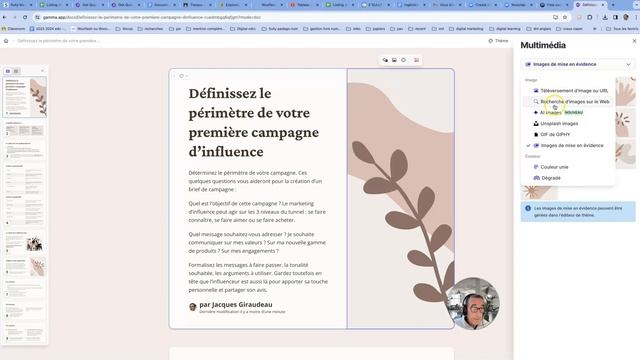Click paragraph starting 'Quel est l'objectif'
Image resolution: width=640 pixels, height=360 pixels.
[257, 212]
